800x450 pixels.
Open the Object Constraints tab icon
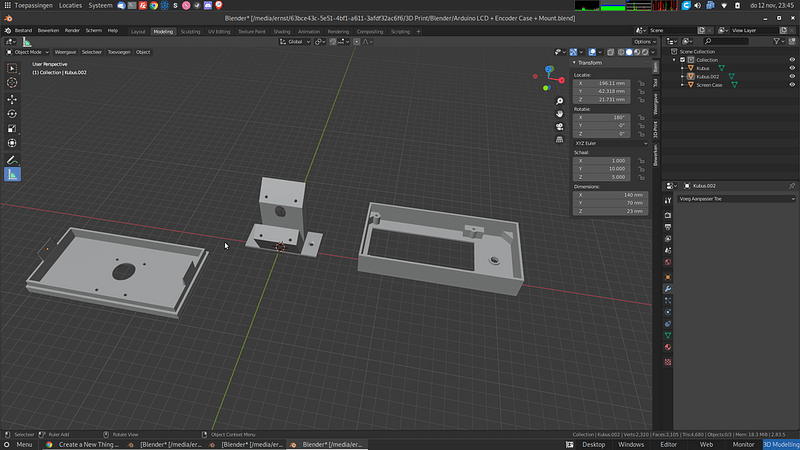(x=668, y=324)
